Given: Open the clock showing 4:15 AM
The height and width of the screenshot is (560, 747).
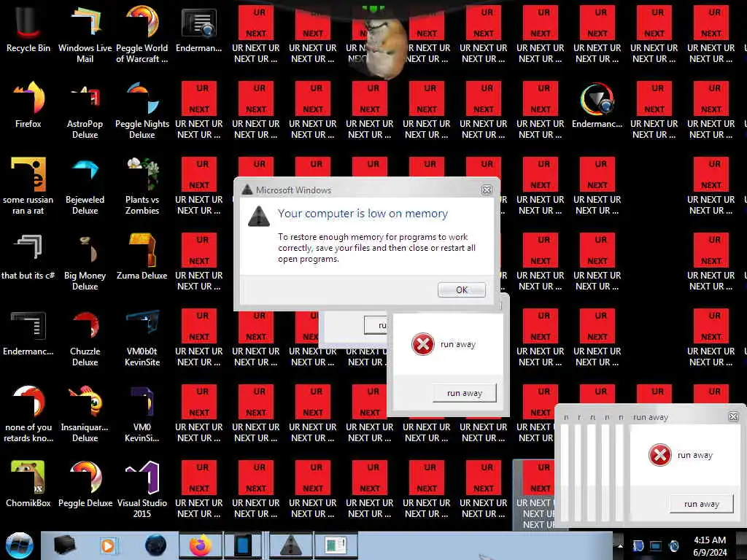Looking at the screenshot, I should 710,545.
